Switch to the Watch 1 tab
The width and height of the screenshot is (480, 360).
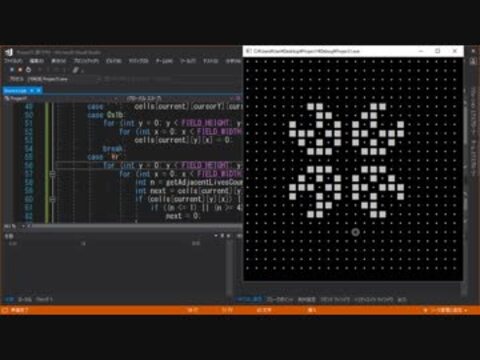(x=44, y=300)
